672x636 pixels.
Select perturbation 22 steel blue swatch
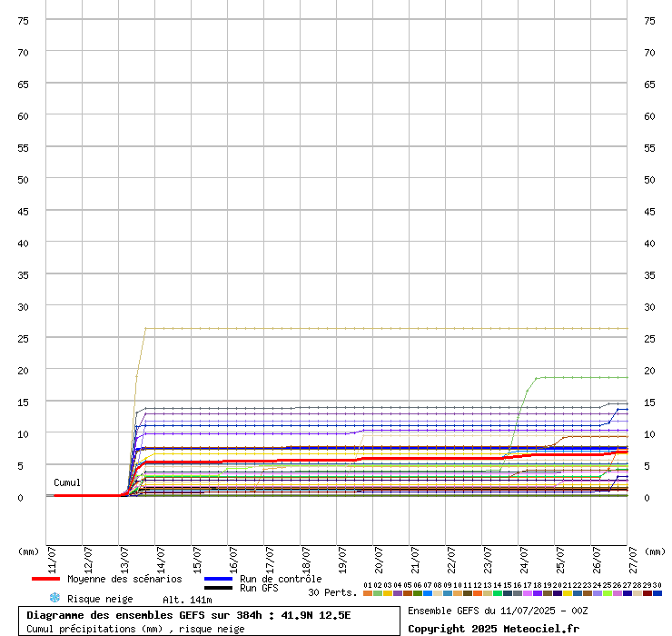click(x=578, y=593)
